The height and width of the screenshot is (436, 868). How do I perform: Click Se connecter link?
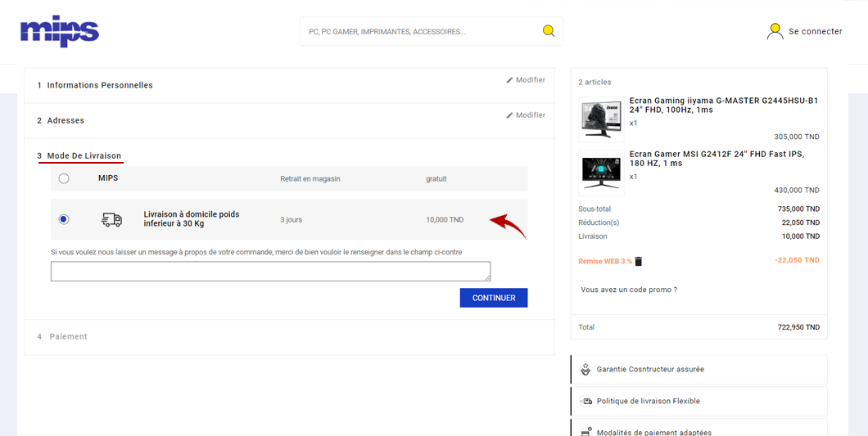point(816,32)
